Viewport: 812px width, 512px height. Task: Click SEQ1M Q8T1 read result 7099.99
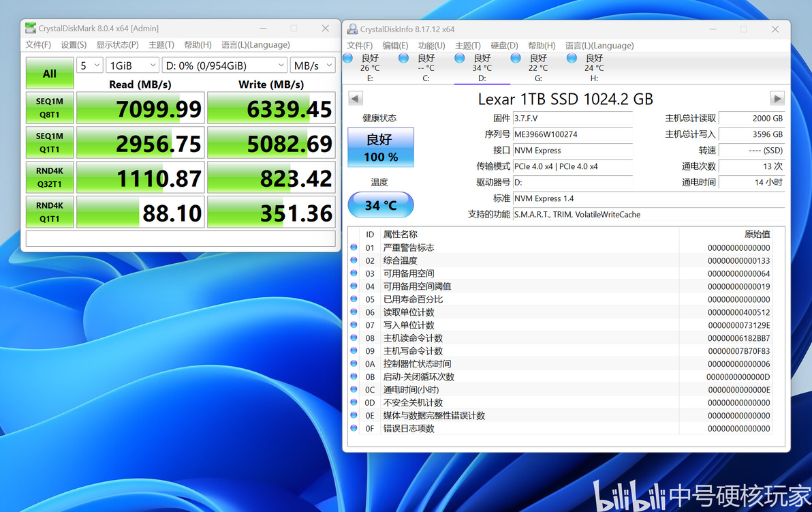140,108
